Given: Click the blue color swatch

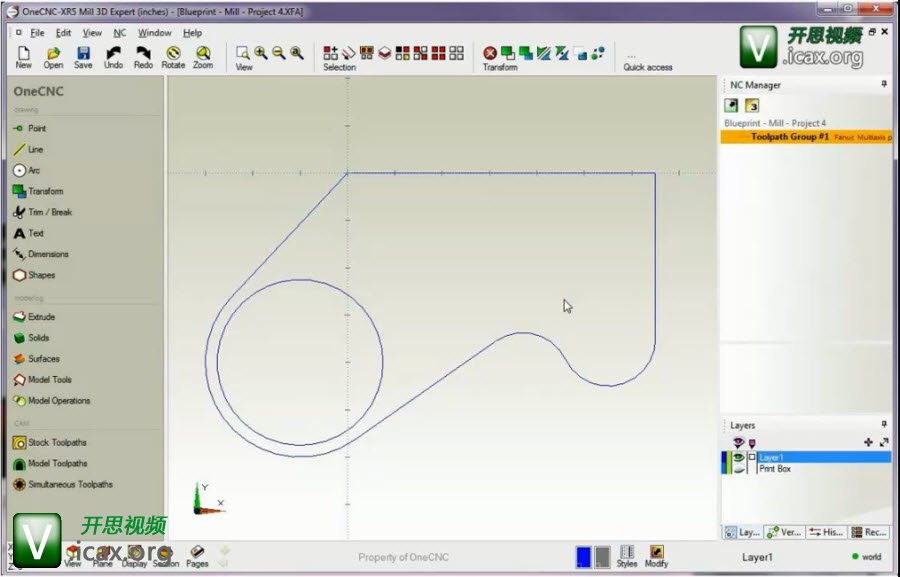Looking at the screenshot, I should click(x=583, y=557).
